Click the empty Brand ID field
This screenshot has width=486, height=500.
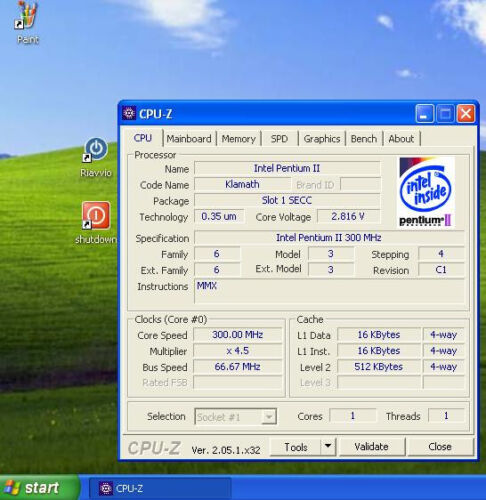(360, 184)
